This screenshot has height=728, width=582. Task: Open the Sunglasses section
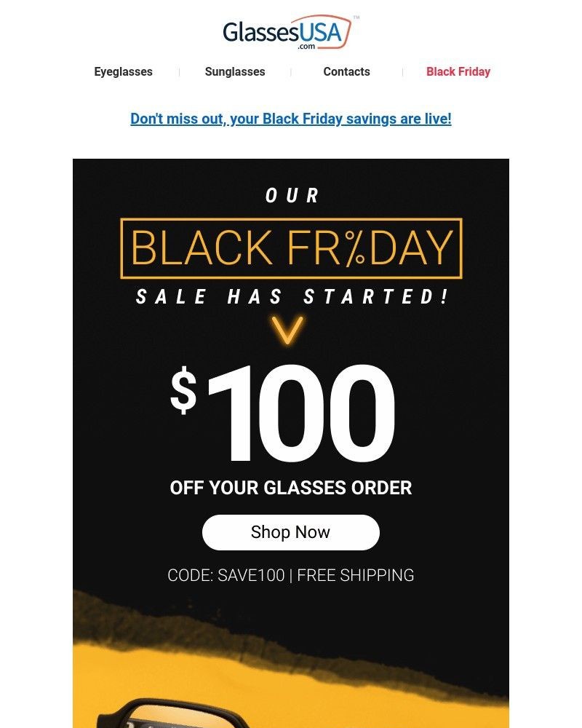[234, 71]
